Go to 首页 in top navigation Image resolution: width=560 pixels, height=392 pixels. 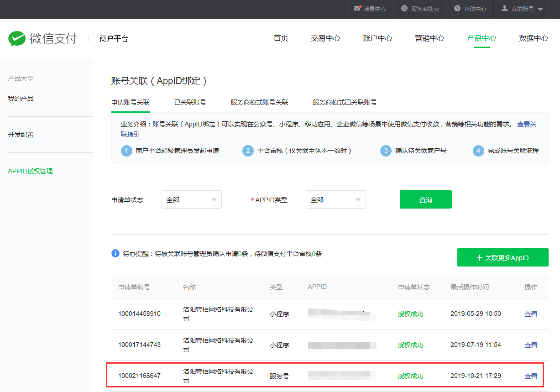(x=281, y=38)
